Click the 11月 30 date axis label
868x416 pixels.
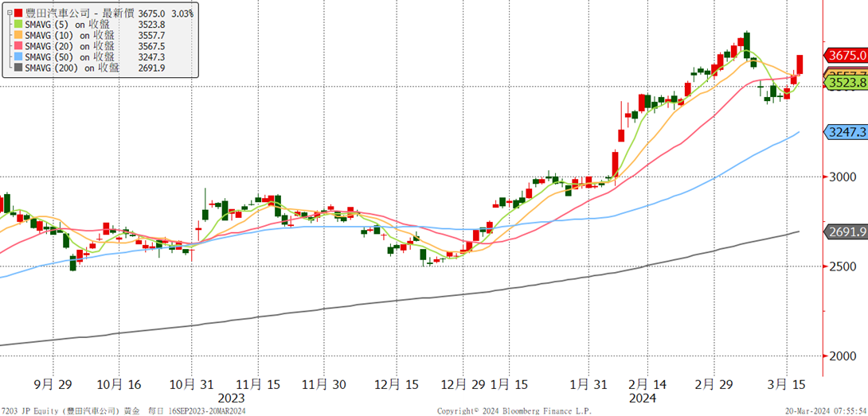tap(323, 385)
